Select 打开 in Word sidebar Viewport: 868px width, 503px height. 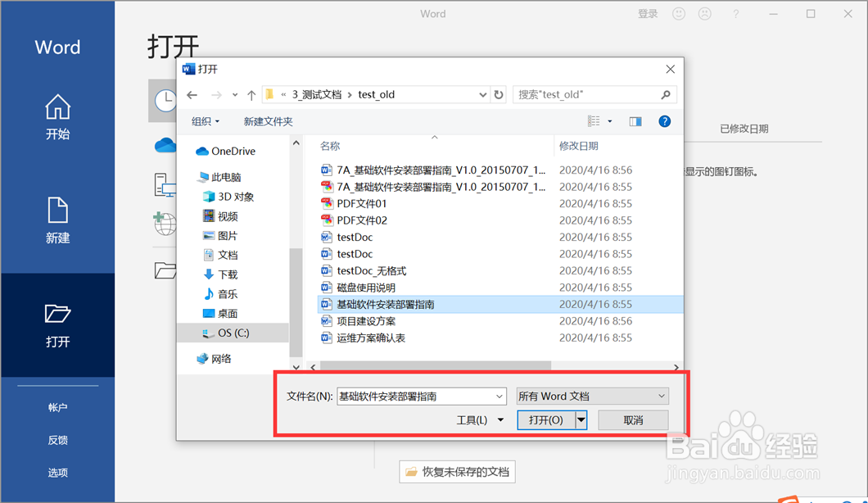tap(57, 324)
